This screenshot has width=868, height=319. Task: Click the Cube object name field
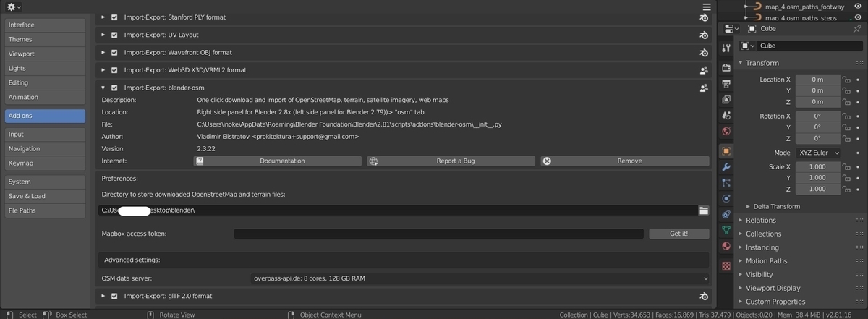tap(809, 46)
